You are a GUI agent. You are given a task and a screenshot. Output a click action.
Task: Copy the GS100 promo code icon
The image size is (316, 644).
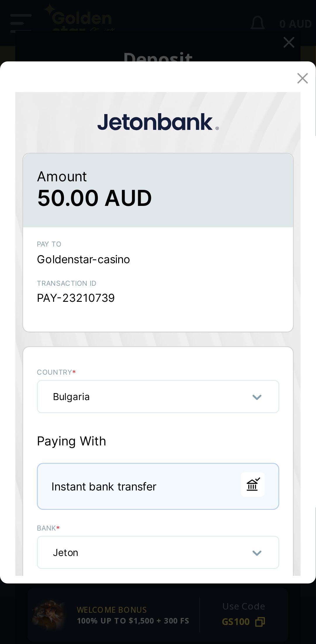click(x=260, y=622)
